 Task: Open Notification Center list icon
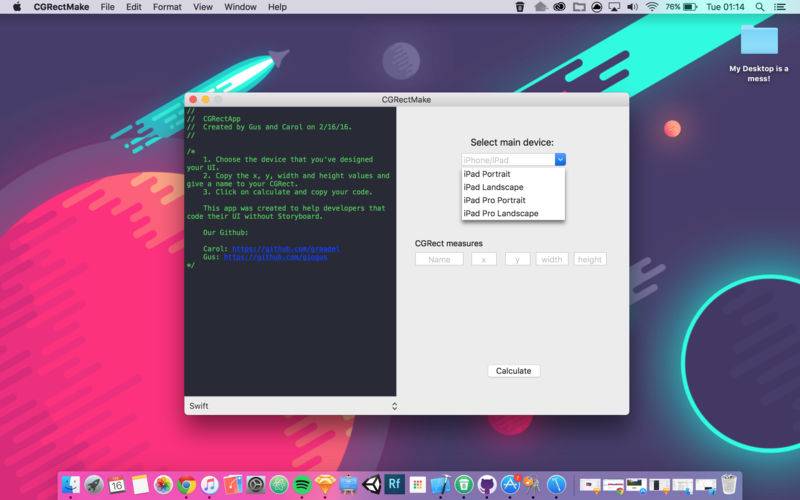(x=780, y=7)
